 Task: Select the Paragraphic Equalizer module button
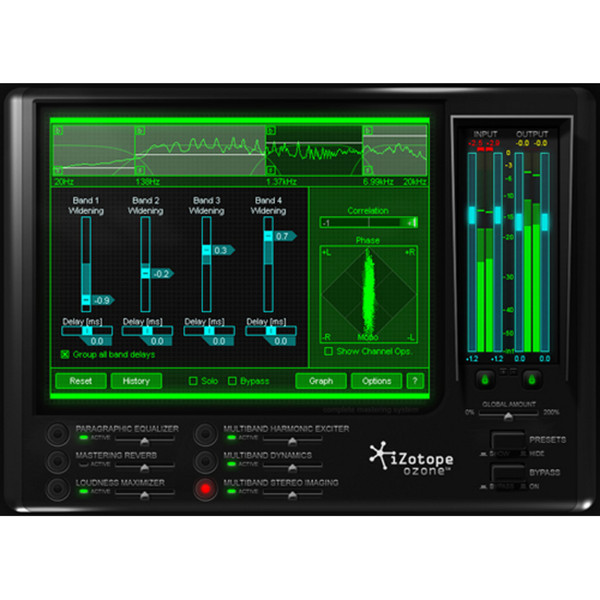(x=61, y=433)
